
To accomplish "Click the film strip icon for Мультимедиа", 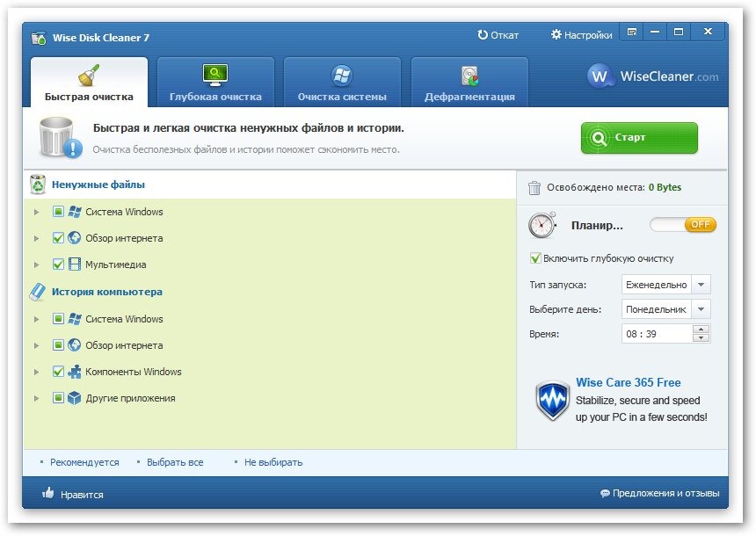I will (74, 264).
